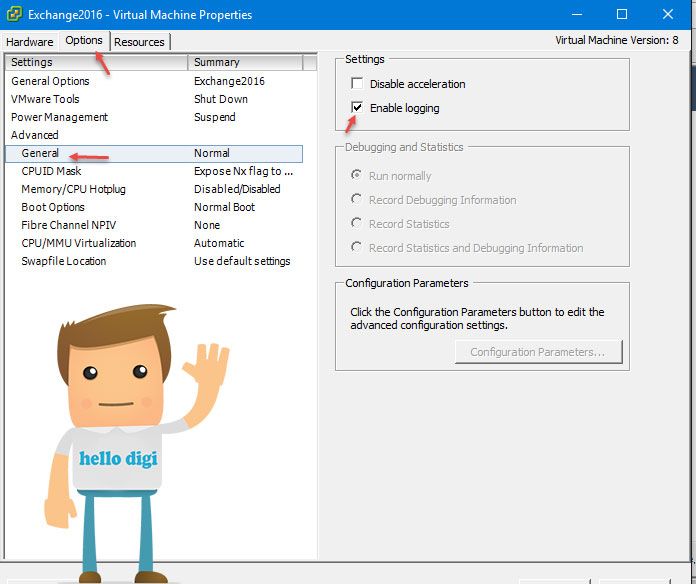Uncheck the Enable logging checkbox
The image size is (696, 584).
pos(357,107)
